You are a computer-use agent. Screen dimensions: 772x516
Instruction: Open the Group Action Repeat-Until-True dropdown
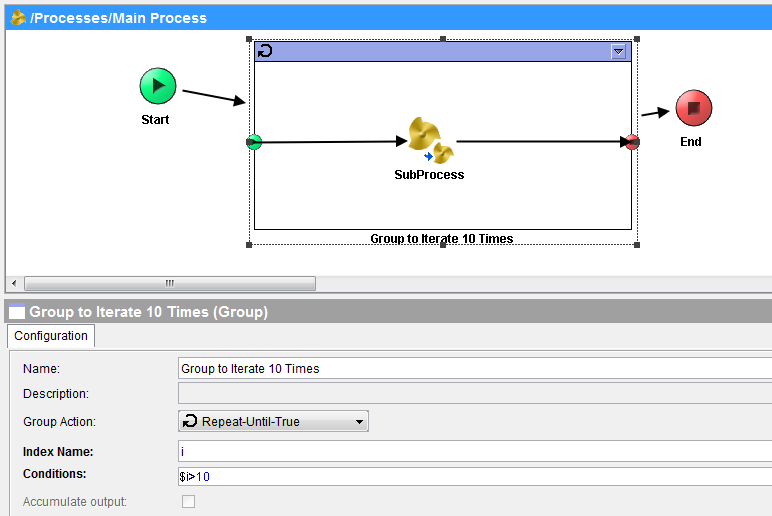click(x=273, y=421)
